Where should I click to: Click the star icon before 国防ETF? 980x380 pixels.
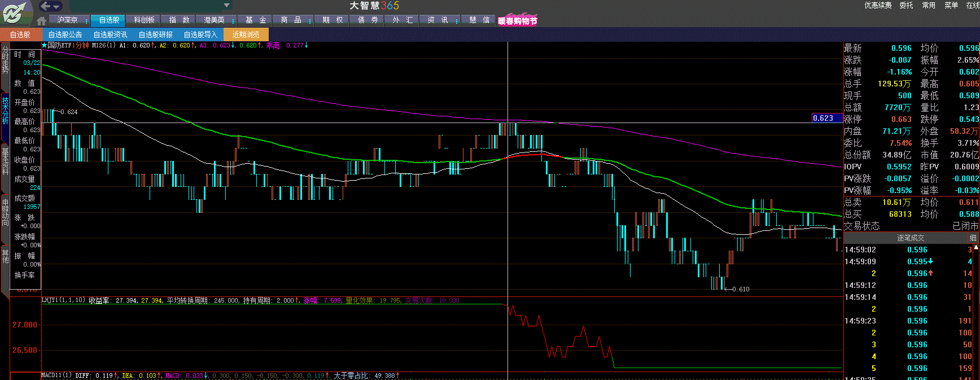click(x=44, y=45)
